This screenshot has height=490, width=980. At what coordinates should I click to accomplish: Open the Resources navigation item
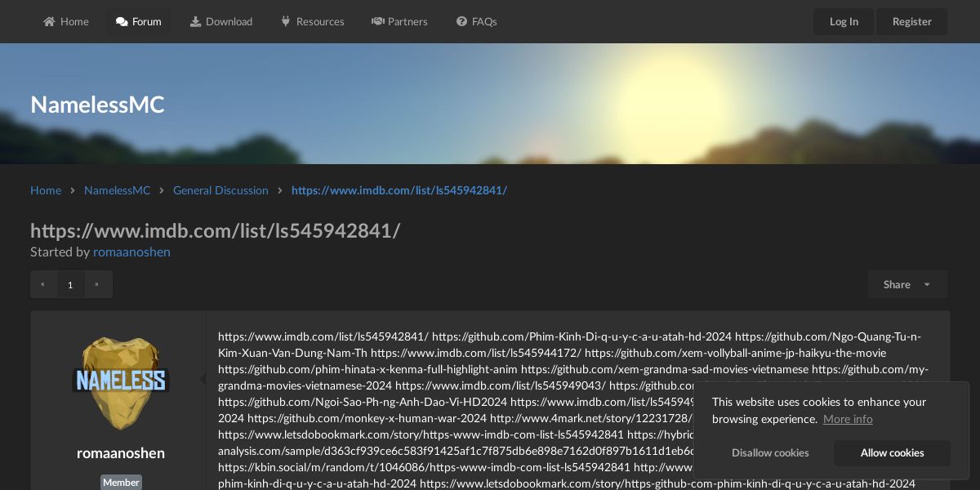[313, 21]
